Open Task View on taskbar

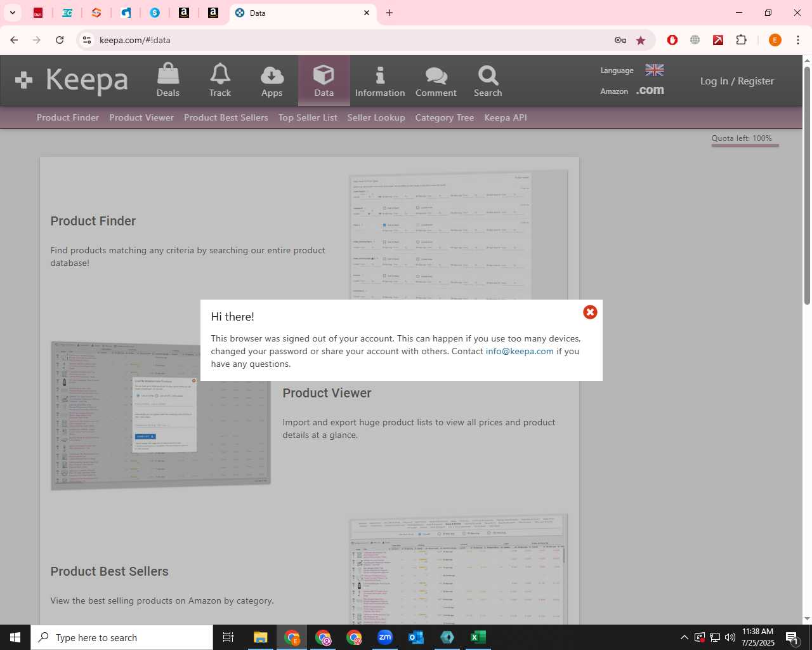pos(228,637)
